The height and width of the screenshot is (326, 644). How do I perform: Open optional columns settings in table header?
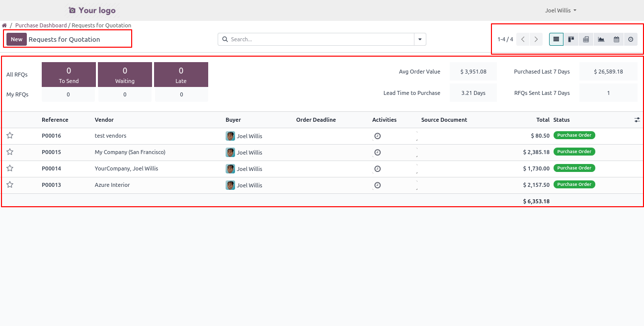[x=637, y=120]
